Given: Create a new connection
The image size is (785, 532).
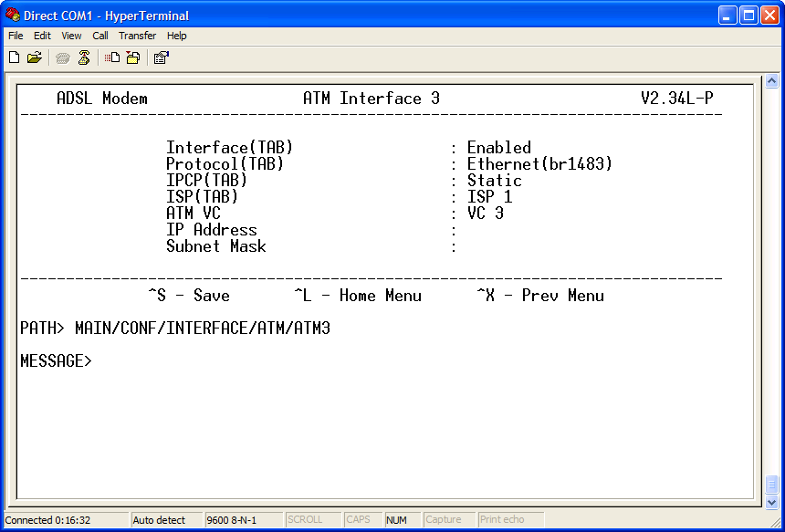Looking at the screenshot, I should tap(13, 57).
